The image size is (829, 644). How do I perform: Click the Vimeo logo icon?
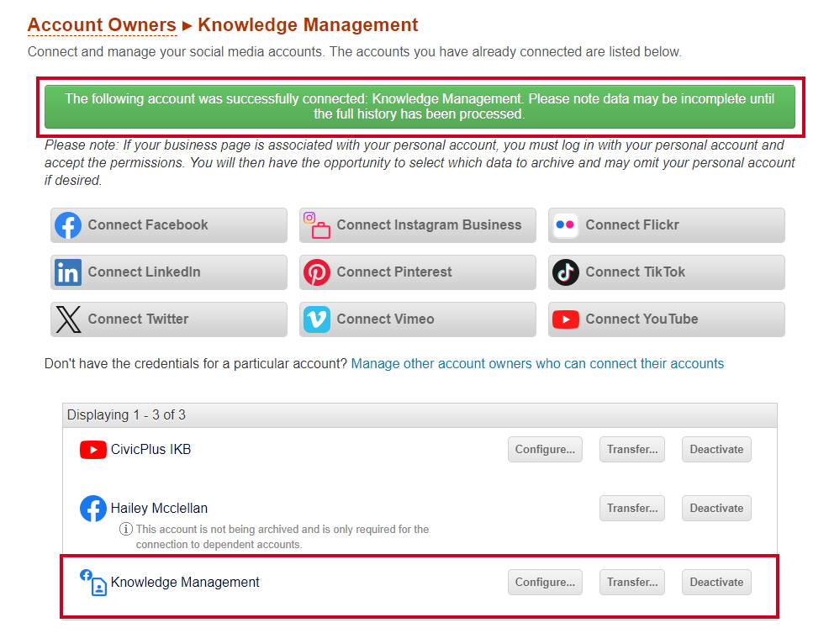[x=317, y=319]
